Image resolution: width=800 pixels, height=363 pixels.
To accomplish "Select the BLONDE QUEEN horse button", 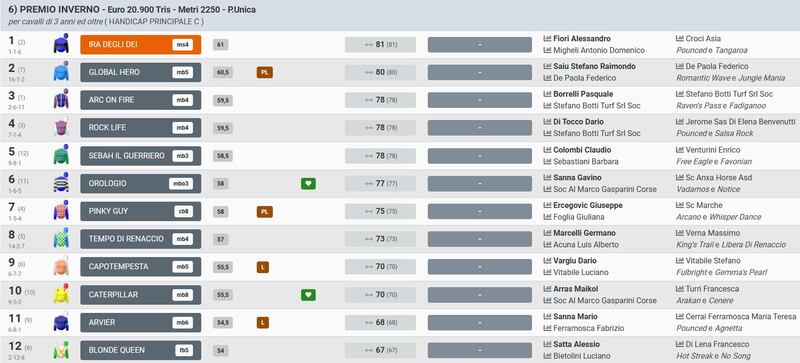I will 141,350.
